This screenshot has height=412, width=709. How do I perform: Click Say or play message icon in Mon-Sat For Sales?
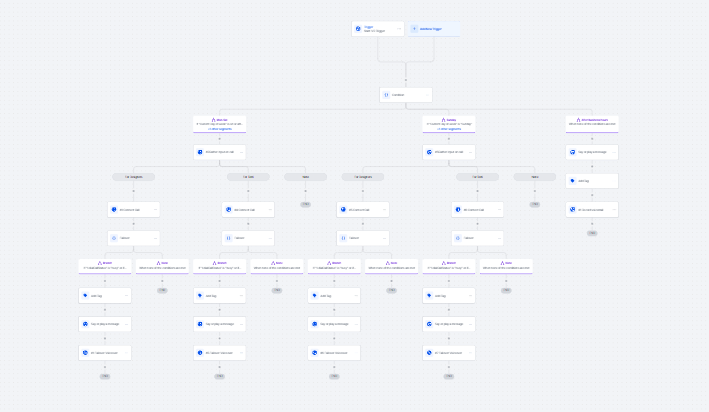200,324
